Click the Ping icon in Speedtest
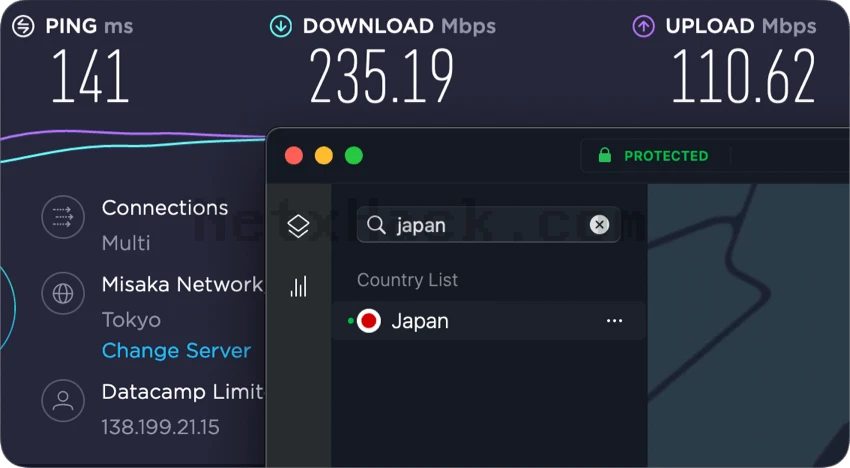The height and width of the screenshot is (468, 850). click(x=23, y=26)
